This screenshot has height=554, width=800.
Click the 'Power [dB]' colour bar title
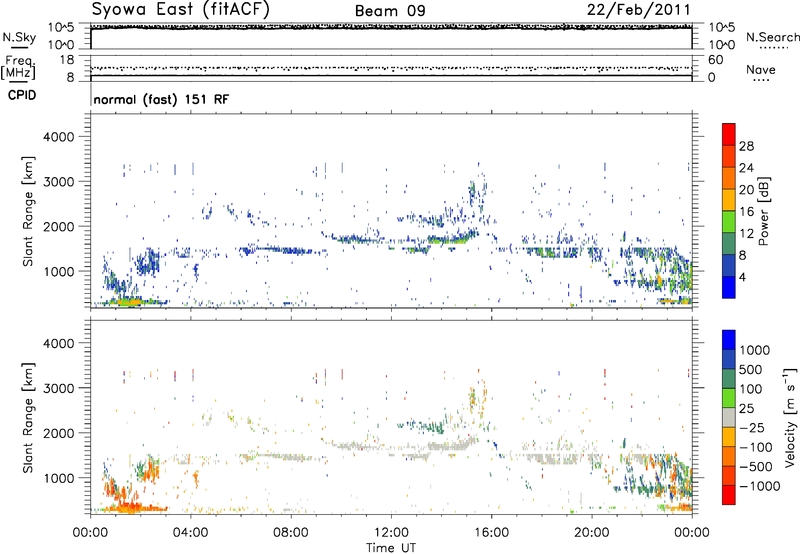(764, 211)
